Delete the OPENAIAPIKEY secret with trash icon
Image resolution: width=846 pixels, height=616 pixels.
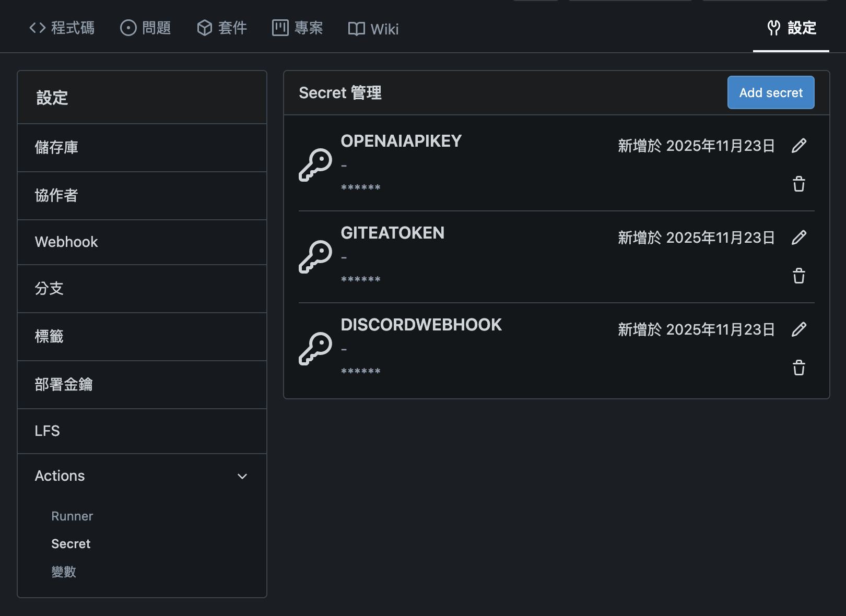point(799,184)
